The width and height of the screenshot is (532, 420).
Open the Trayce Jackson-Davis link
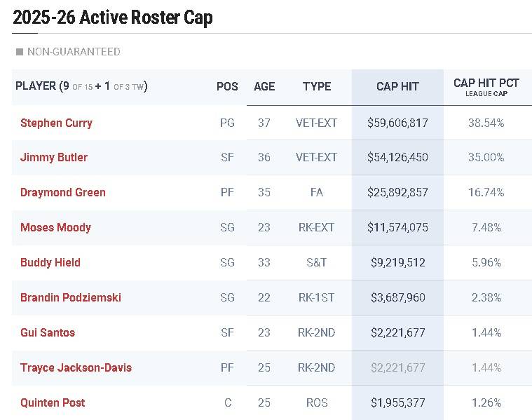pos(76,367)
